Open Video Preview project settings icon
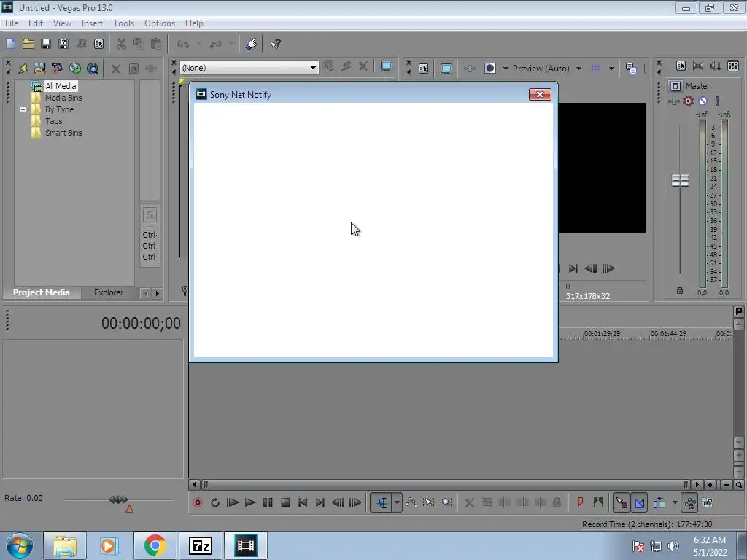Image resolution: width=747 pixels, height=560 pixels. tap(424, 69)
